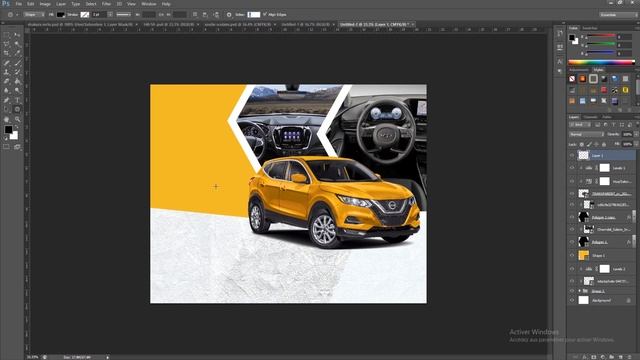640x360 pixels.
Task: Select the Hand tool
Action: [x=7, y=119]
